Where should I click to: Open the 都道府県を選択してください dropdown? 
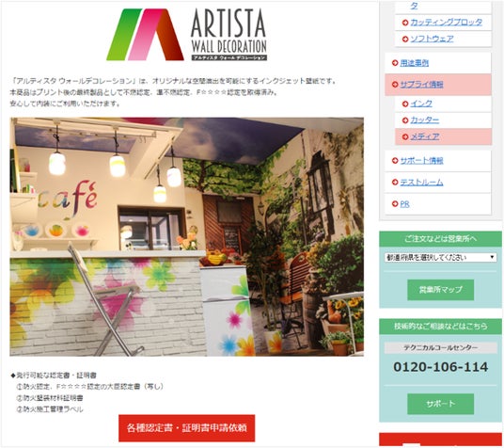point(440,257)
